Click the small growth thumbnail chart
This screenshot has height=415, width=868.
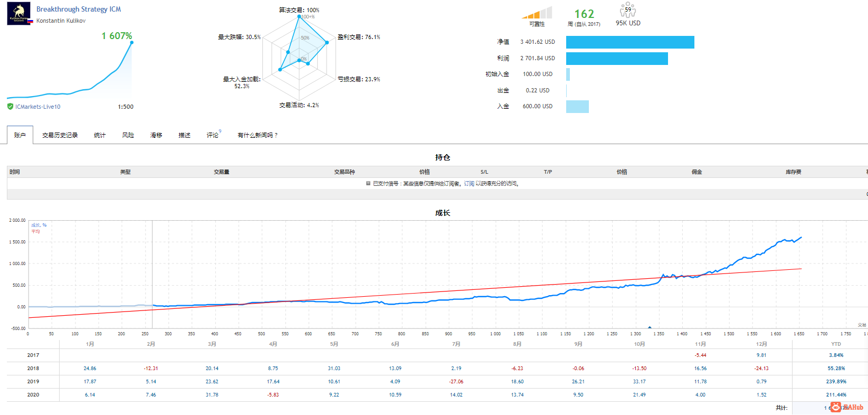[70, 69]
